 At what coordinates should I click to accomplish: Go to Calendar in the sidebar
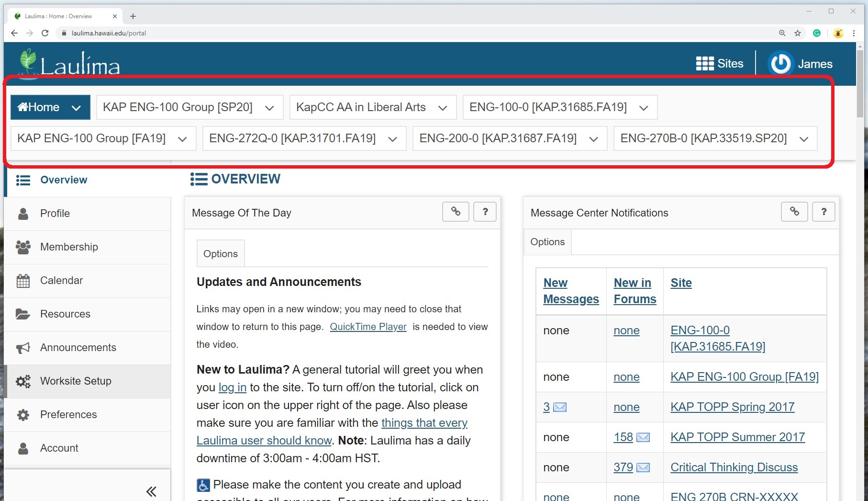tap(61, 281)
